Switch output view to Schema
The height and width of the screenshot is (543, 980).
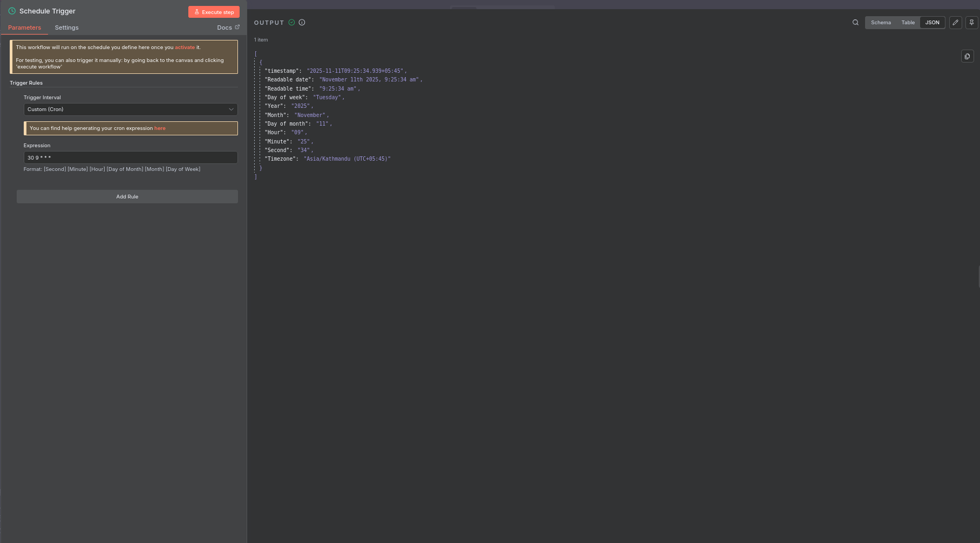pos(881,23)
